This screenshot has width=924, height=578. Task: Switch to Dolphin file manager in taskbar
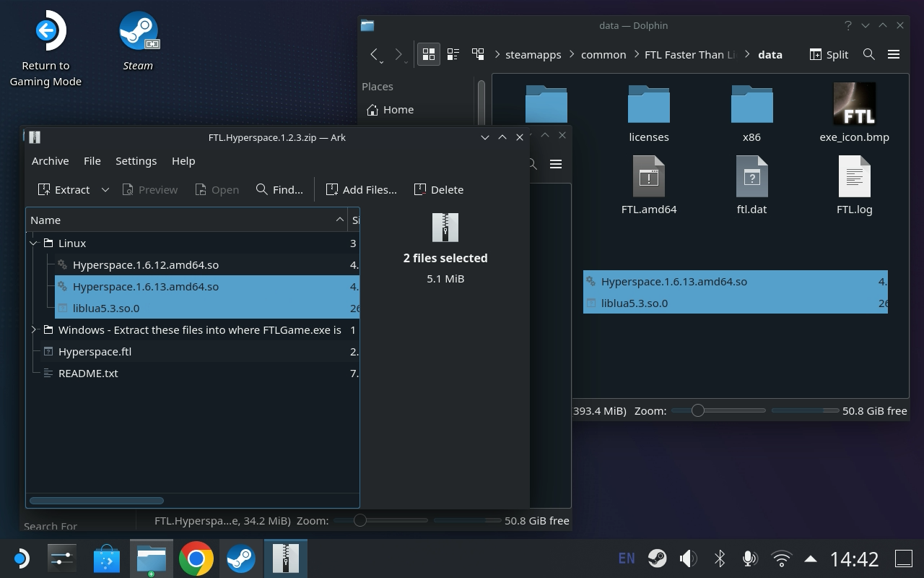(152, 558)
